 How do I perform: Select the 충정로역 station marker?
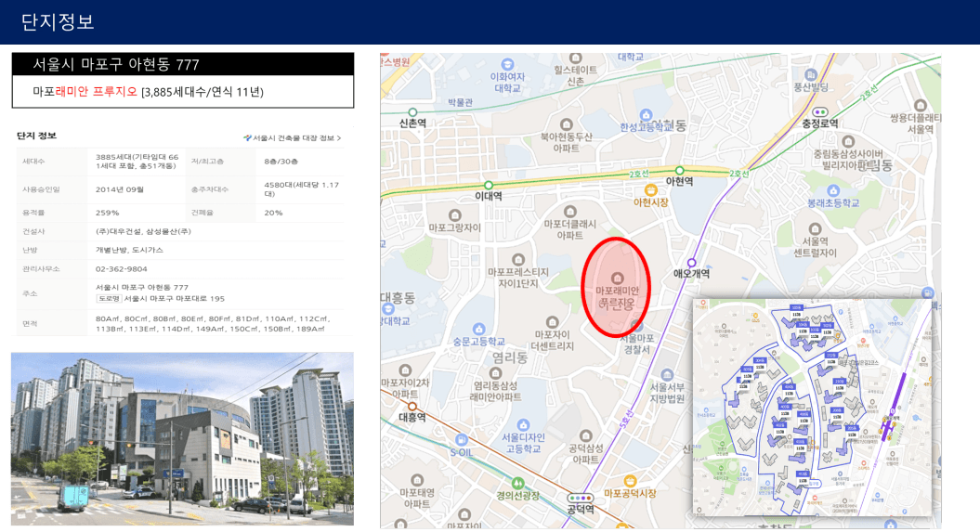820,112
